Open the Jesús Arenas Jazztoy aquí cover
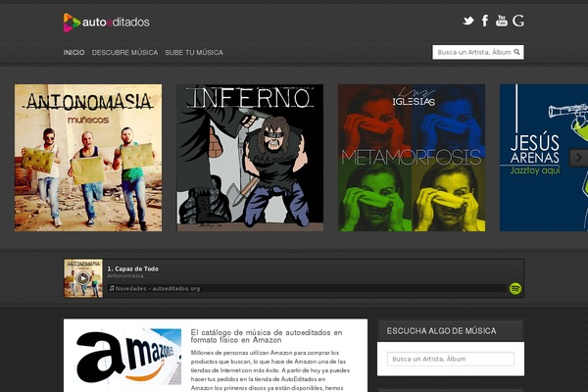Viewport: 588px width, 392px height. point(544,158)
